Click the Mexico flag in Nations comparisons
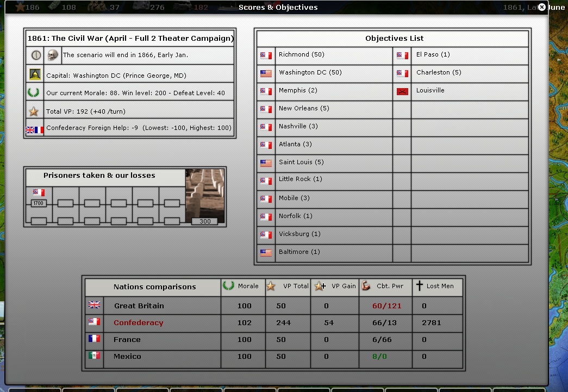The width and height of the screenshot is (568, 392). pyautogui.click(x=95, y=356)
